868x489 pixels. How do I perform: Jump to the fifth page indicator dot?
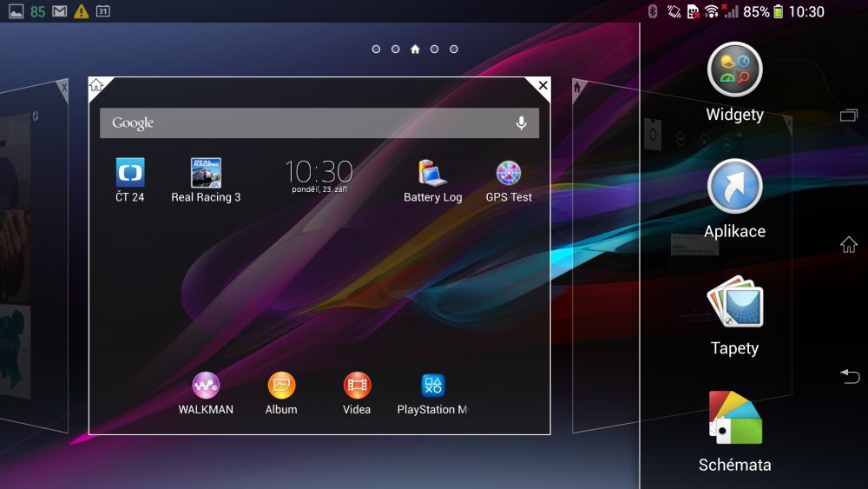coord(453,50)
